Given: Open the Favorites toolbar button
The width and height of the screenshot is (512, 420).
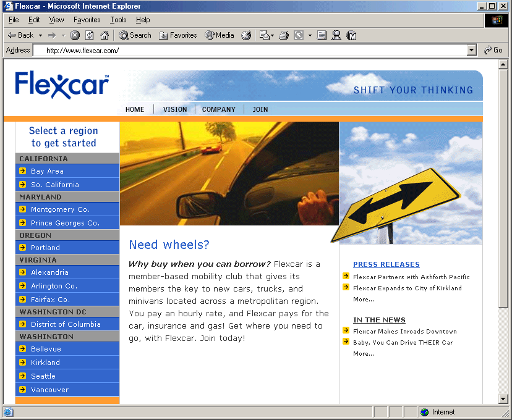Looking at the screenshot, I should coord(178,35).
